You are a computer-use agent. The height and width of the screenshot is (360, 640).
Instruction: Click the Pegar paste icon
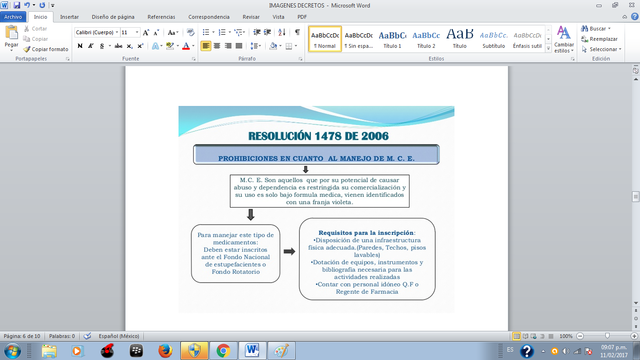coord(11,33)
